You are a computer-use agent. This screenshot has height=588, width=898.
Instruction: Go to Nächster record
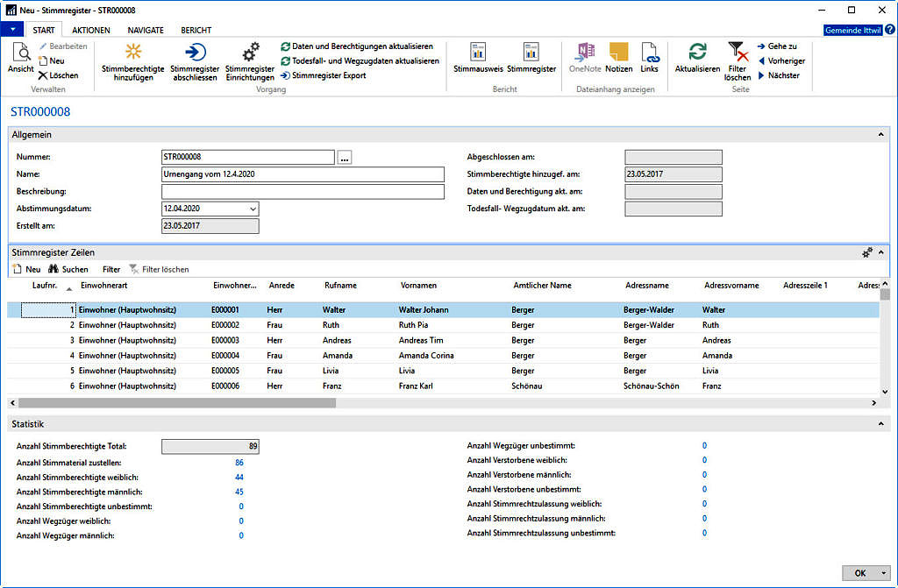click(x=779, y=75)
